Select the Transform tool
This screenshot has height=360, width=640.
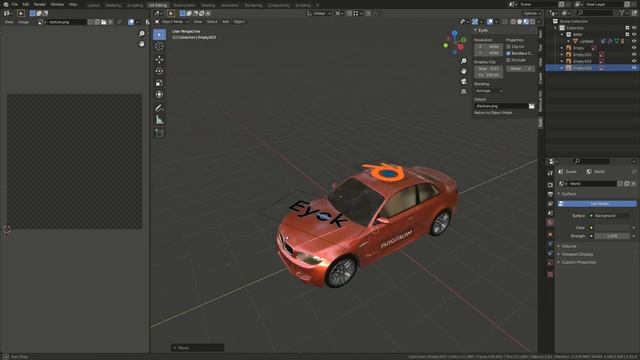[159, 95]
